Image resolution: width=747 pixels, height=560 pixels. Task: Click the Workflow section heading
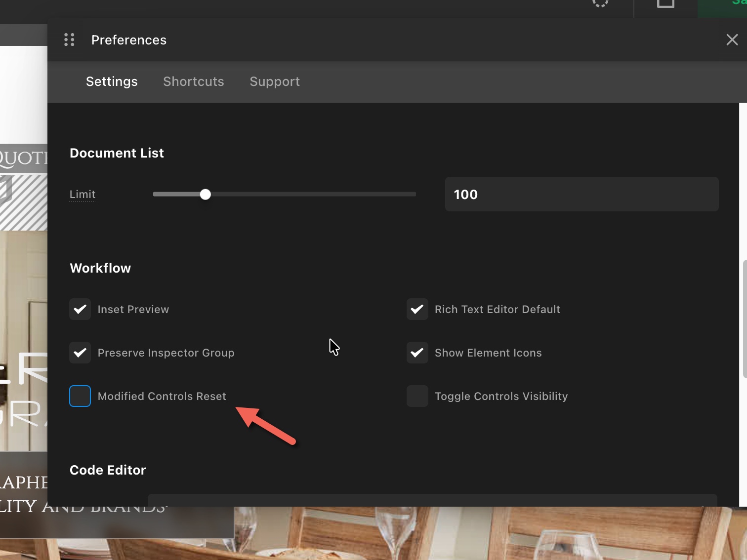click(x=100, y=268)
